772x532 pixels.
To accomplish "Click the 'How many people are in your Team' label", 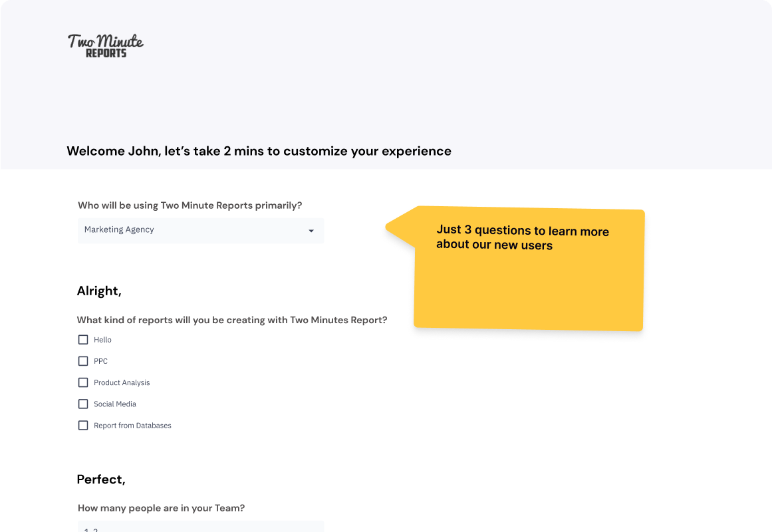I will tap(161, 508).
